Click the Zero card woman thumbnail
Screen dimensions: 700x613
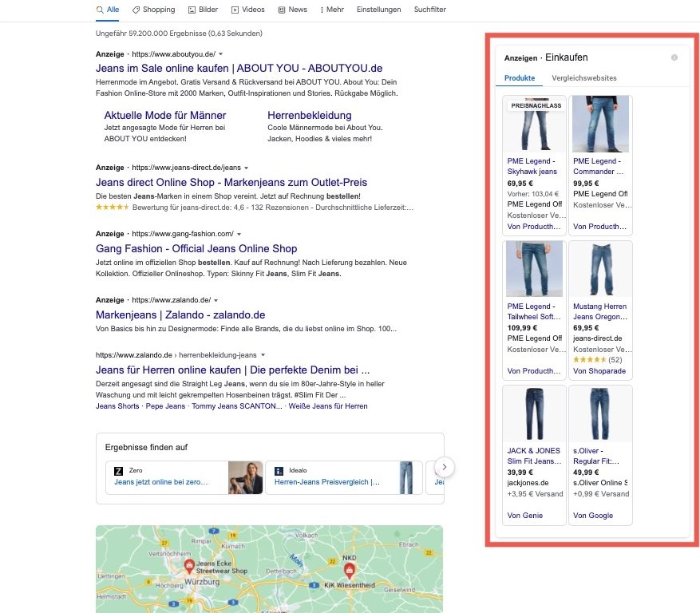[x=245, y=478]
